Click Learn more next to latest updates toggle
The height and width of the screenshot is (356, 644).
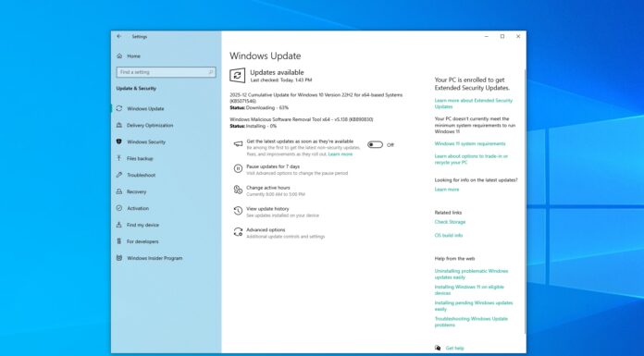point(341,154)
